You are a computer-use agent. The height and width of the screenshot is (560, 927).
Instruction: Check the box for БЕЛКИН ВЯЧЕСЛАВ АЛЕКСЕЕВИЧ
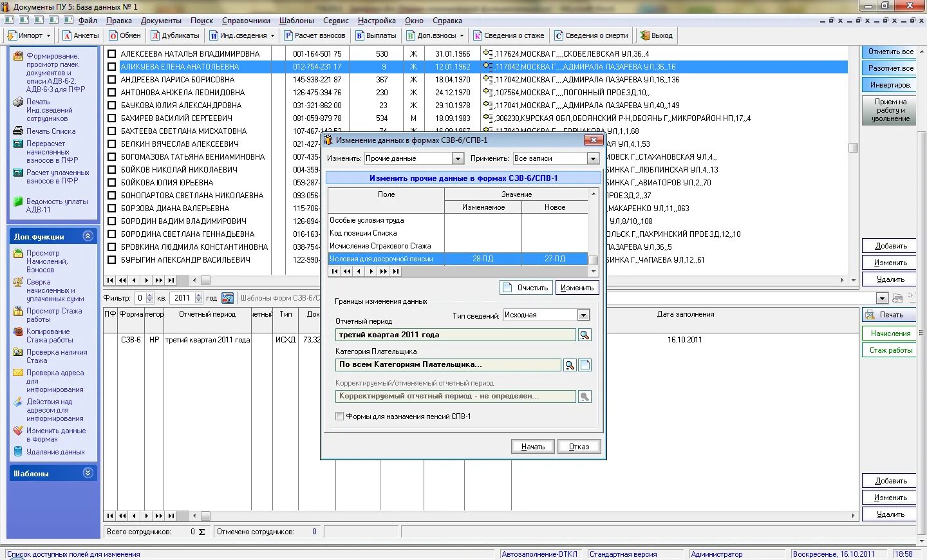click(x=111, y=144)
